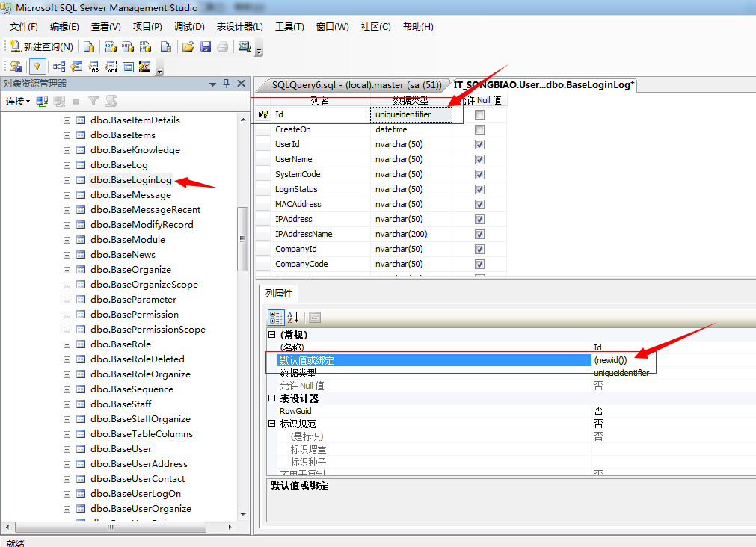This screenshot has width=756, height=547.
Task: Select the dbo.BaseUser table in tree
Action: [121, 449]
